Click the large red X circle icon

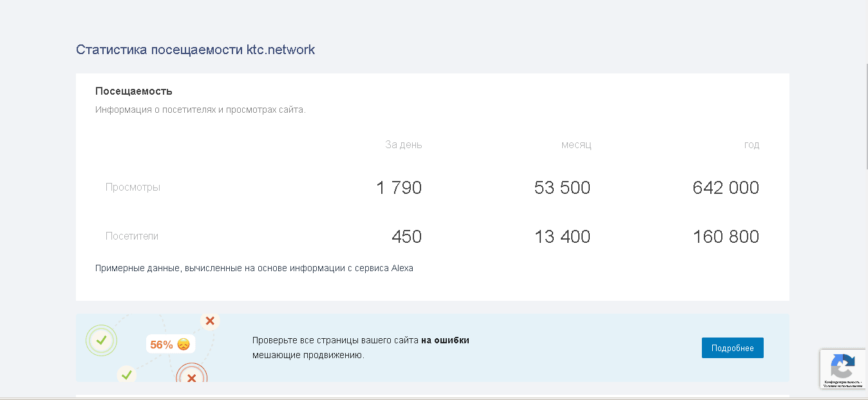pos(191,379)
